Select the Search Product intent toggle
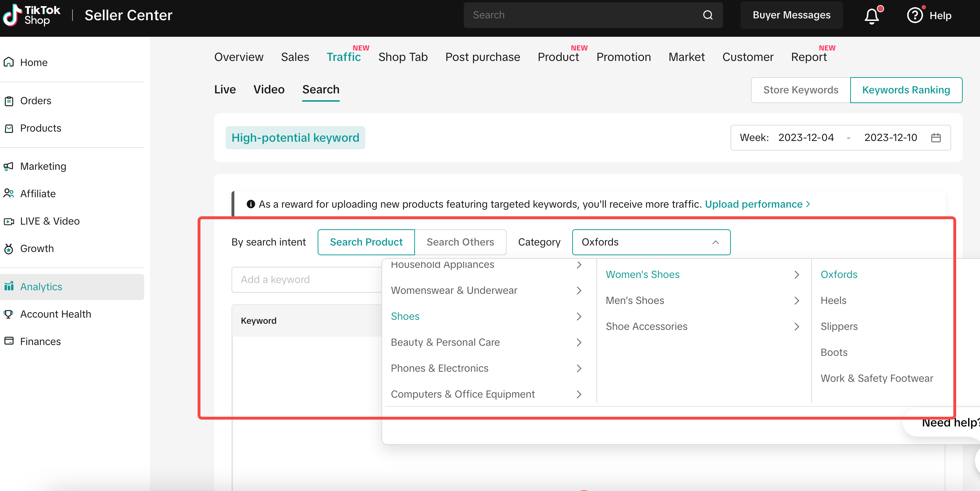Image resolution: width=980 pixels, height=491 pixels. 366,242
